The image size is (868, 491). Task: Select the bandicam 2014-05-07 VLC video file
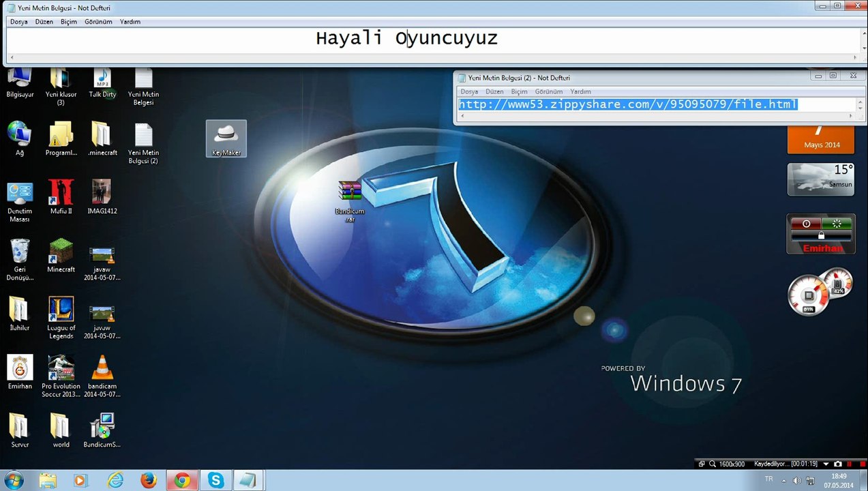pos(102,376)
